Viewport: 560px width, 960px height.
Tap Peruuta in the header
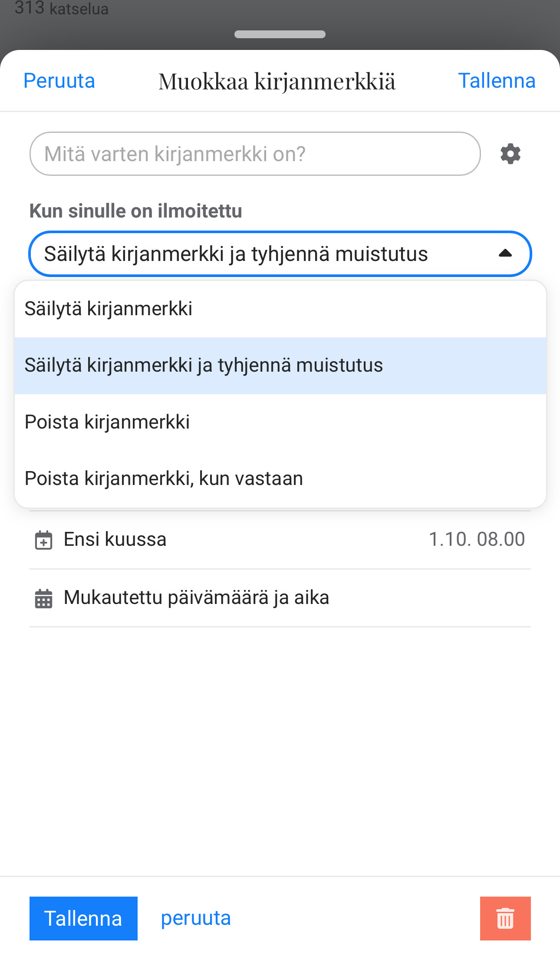59,81
